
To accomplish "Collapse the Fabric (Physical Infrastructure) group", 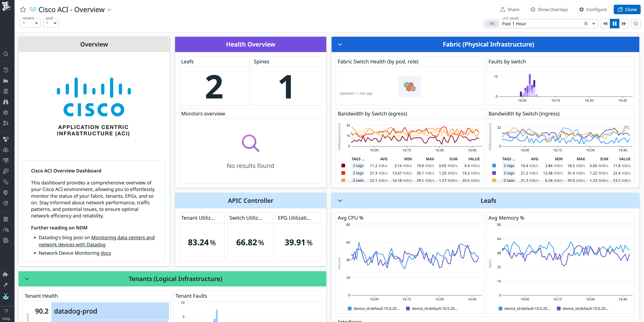I will point(340,45).
